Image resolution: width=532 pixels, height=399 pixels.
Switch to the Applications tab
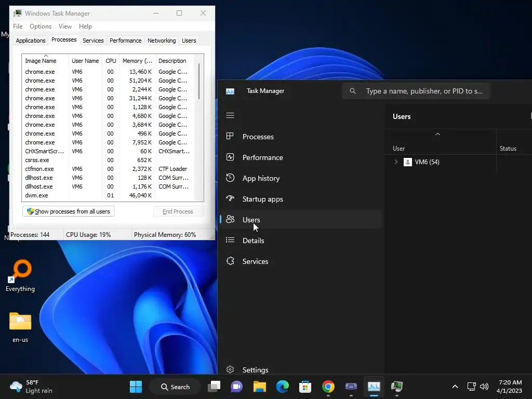pos(31,41)
